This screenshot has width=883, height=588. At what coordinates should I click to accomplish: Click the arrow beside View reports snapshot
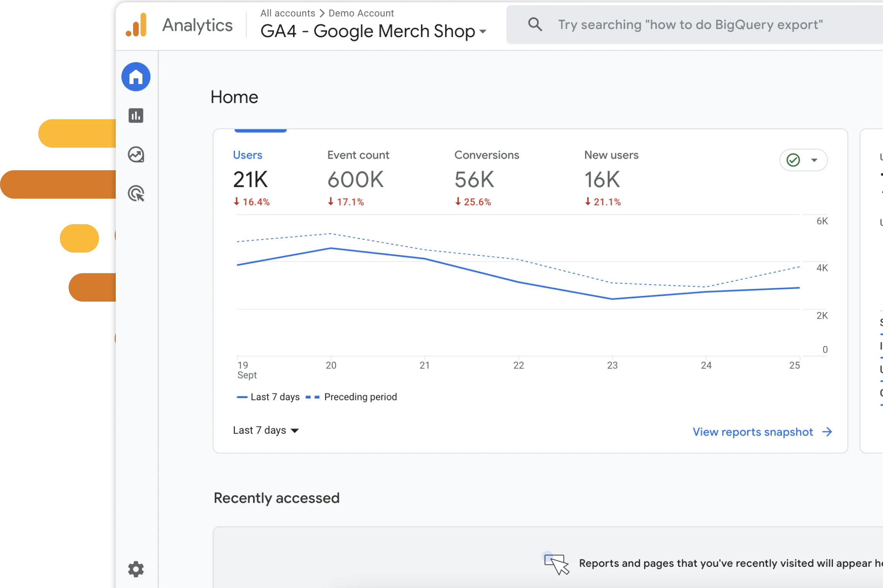pyautogui.click(x=827, y=432)
